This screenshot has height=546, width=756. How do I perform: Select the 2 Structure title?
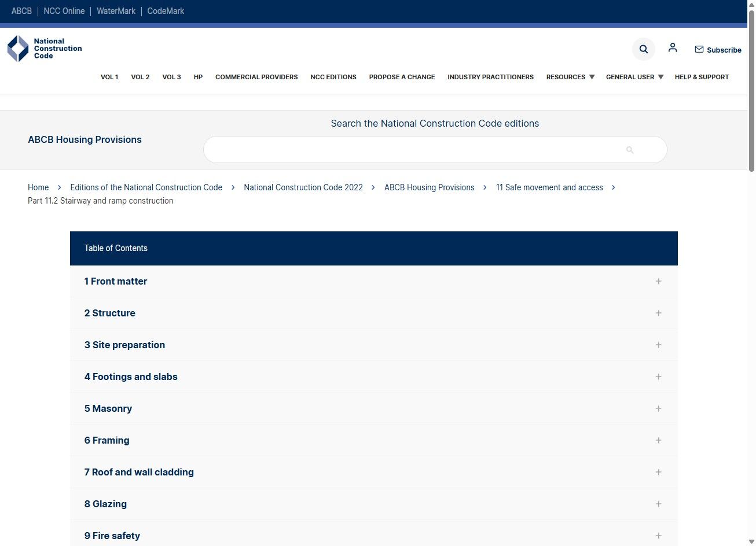pos(110,313)
